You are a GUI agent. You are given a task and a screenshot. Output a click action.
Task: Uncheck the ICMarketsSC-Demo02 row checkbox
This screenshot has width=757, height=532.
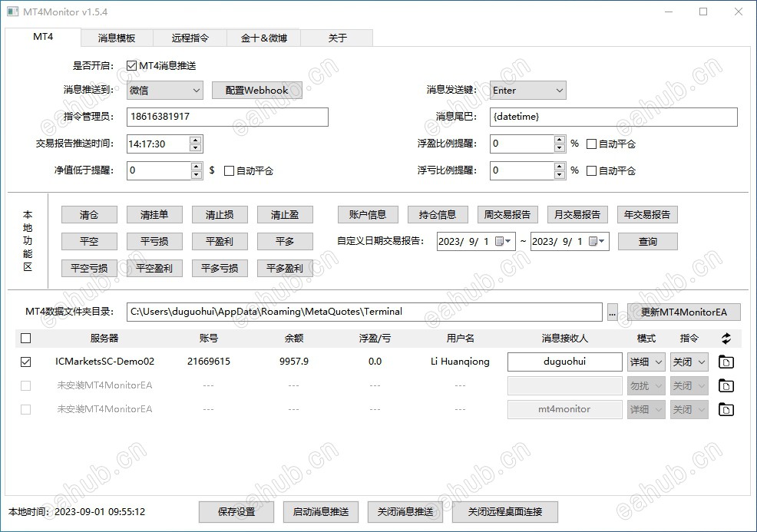25,362
